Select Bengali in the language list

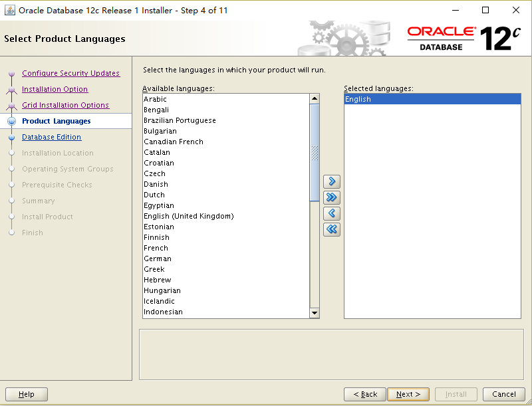click(226, 110)
